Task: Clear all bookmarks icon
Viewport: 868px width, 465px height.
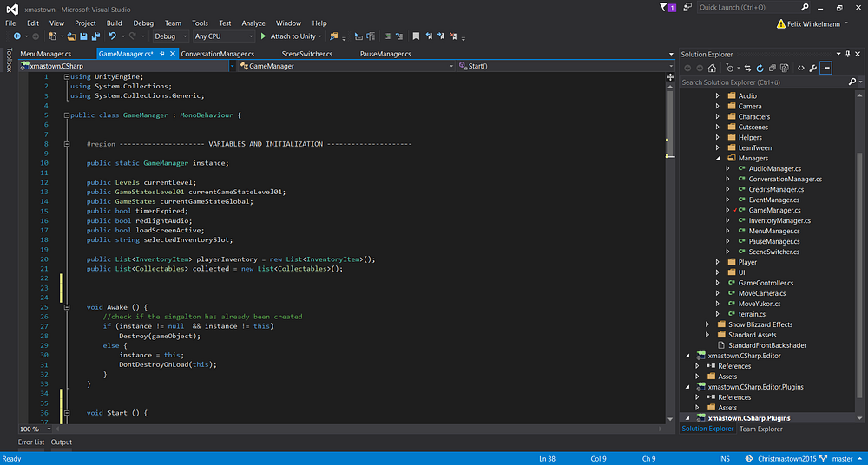Action: tap(453, 36)
